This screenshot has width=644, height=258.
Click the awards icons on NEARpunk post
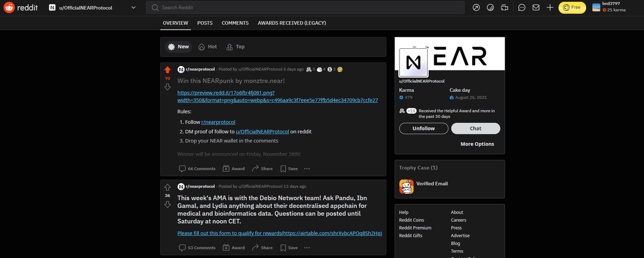[324, 69]
